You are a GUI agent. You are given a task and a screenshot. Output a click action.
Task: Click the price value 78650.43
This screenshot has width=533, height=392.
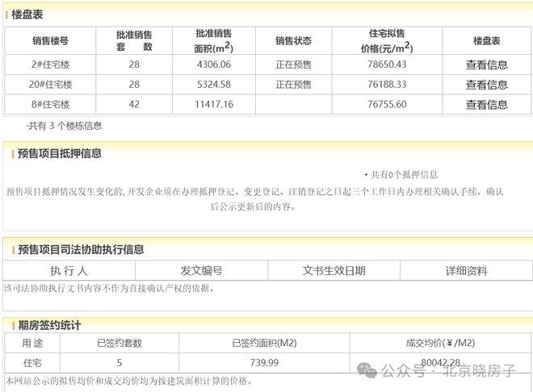[387, 65]
